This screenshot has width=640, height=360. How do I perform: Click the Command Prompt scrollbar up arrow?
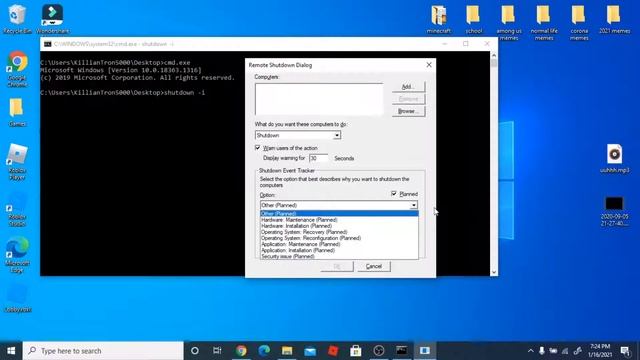[494, 55]
